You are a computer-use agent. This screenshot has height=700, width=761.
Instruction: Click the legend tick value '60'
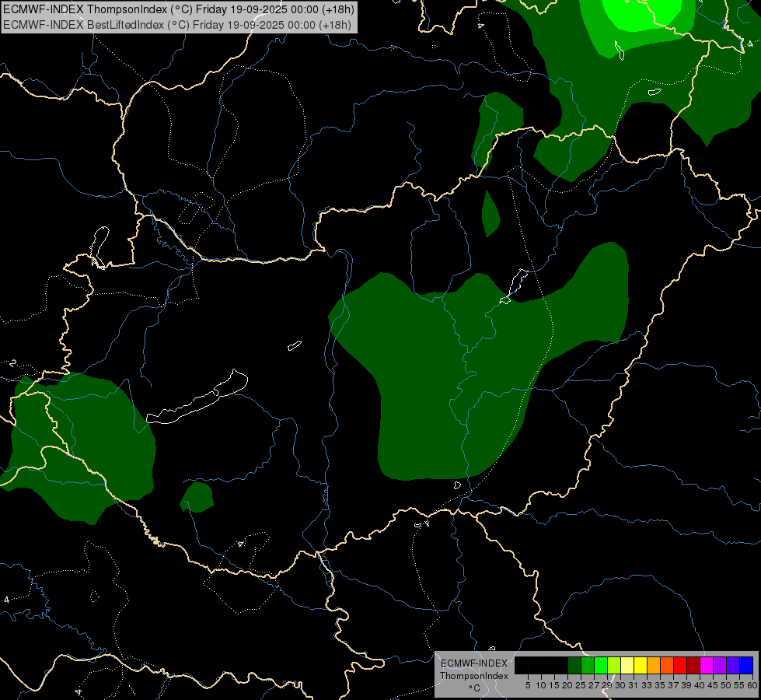click(x=752, y=685)
